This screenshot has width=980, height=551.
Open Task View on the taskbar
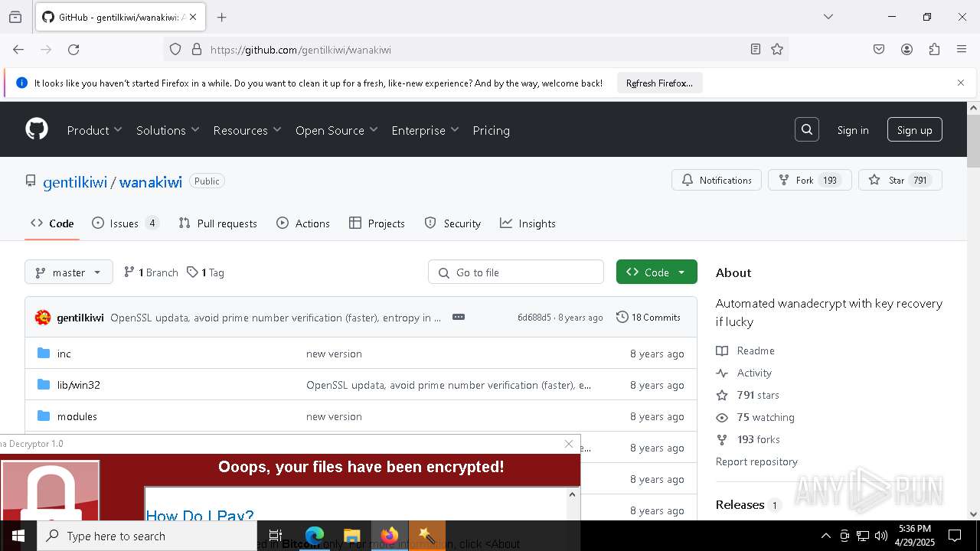click(276, 536)
